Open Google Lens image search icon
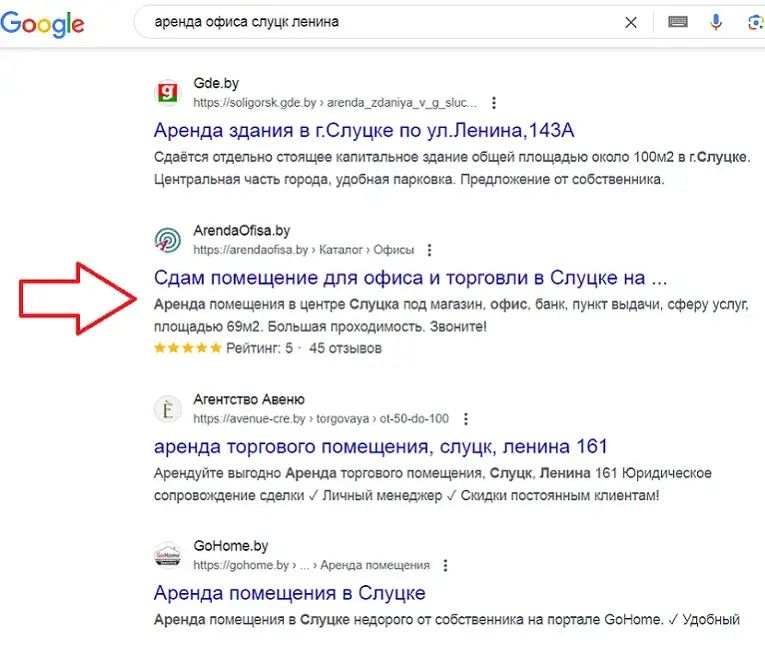The width and height of the screenshot is (765, 654). click(756, 22)
